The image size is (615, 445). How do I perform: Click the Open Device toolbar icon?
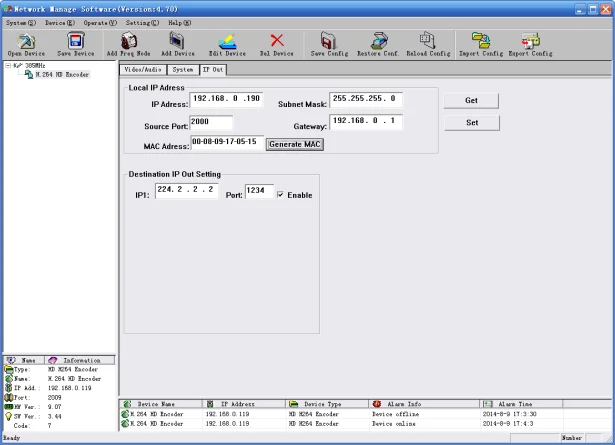click(x=26, y=41)
